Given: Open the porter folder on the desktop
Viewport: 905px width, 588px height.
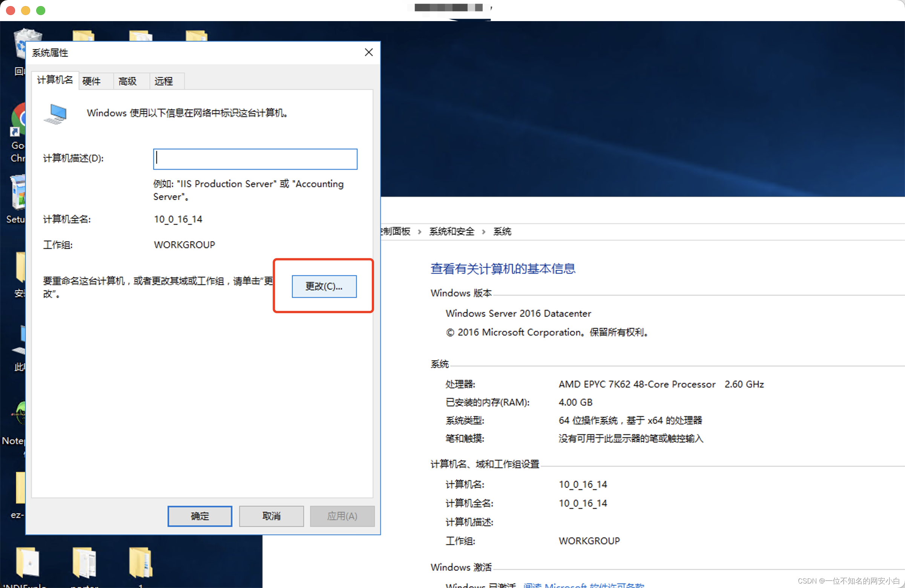Looking at the screenshot, I should pyautogui.click(x=84, y=562).
